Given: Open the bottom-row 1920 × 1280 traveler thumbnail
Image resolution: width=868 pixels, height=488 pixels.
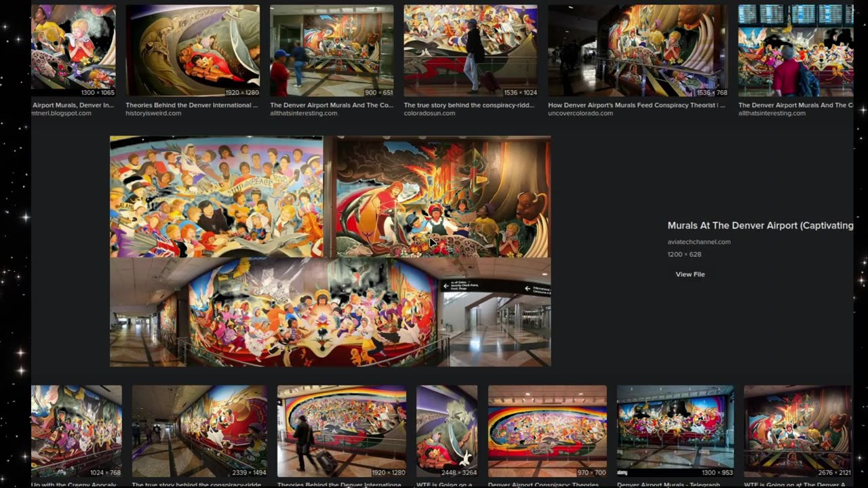Looking at the screenshot, I should (x=342, y=431).
